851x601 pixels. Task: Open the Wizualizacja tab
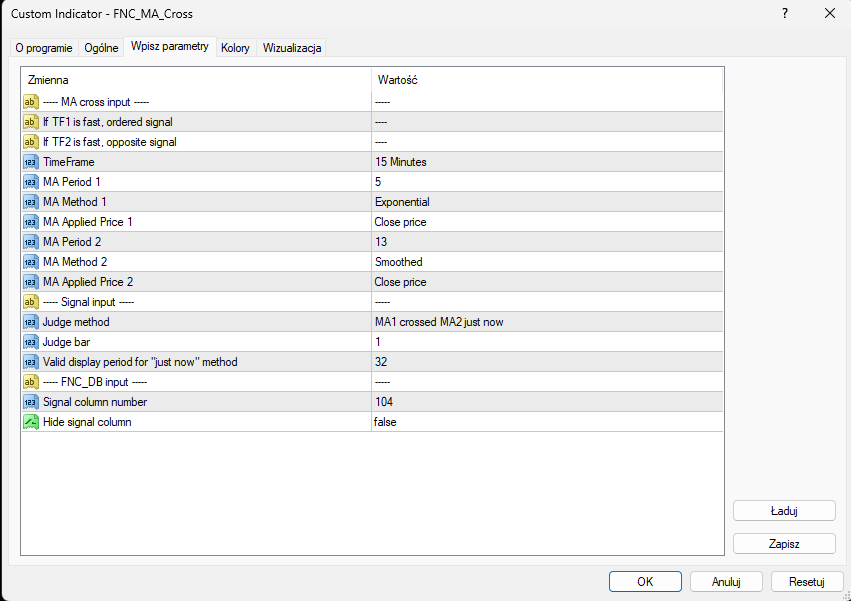coord(292,48)
